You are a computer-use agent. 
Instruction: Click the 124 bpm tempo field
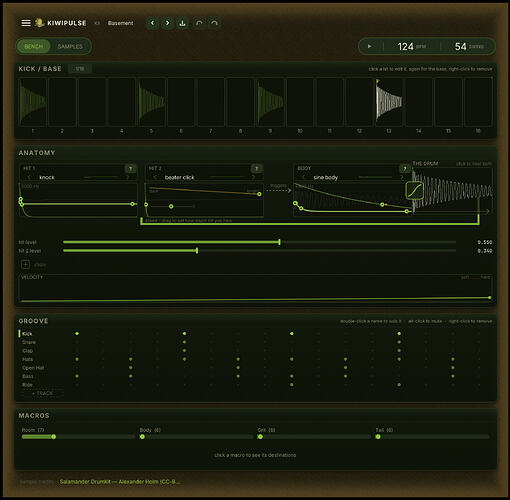pos(412,46)
